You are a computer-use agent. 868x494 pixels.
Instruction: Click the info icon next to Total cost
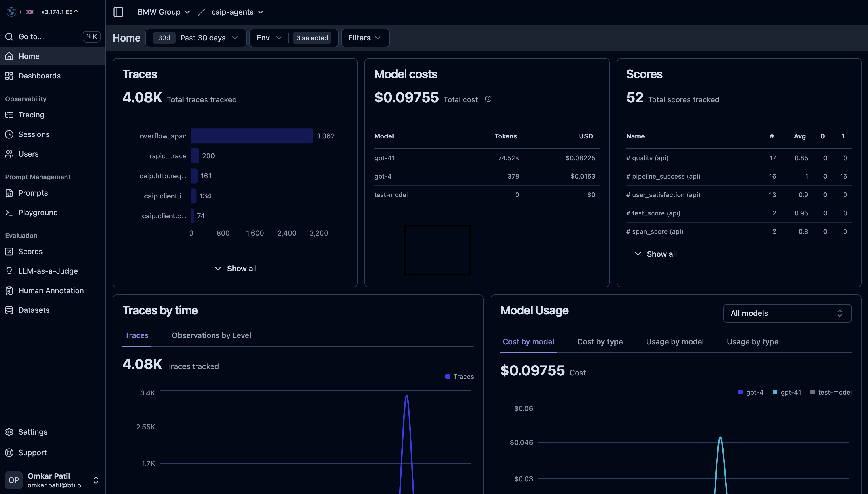point(488,99)
